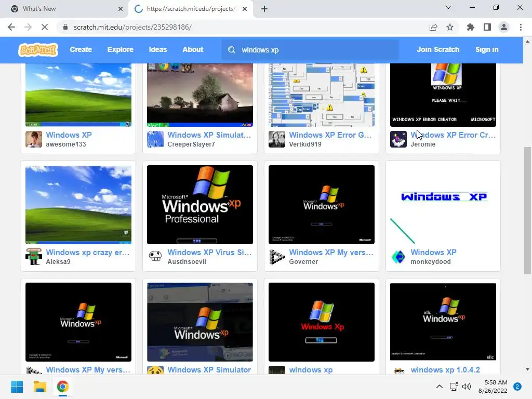Click the Chrome taskbar icon

click(x=63, y=387)
